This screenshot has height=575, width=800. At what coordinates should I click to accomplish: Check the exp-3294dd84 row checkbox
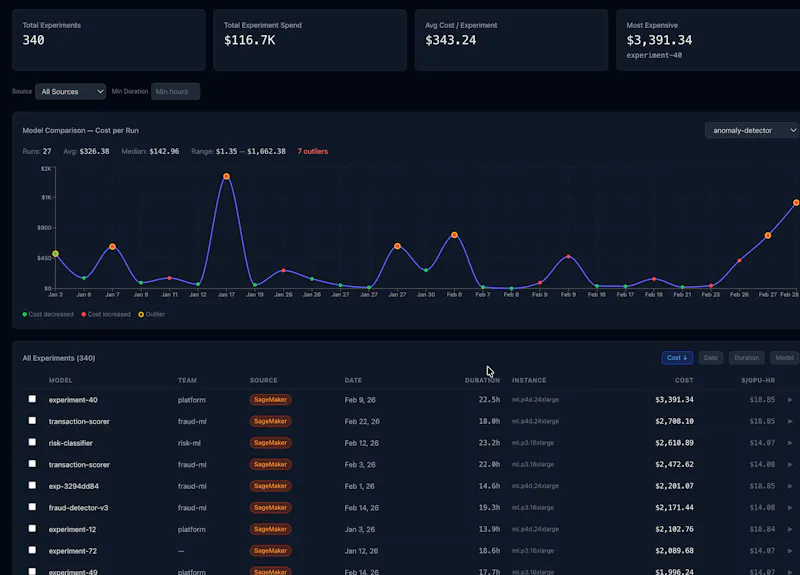[x=32, y=485]
